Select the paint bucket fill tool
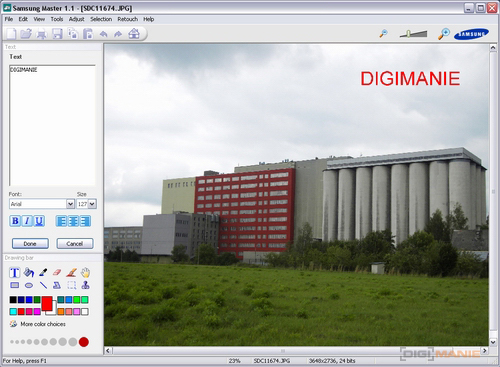The width and height of the screenshot is (500, 367). tap(29, 273)
